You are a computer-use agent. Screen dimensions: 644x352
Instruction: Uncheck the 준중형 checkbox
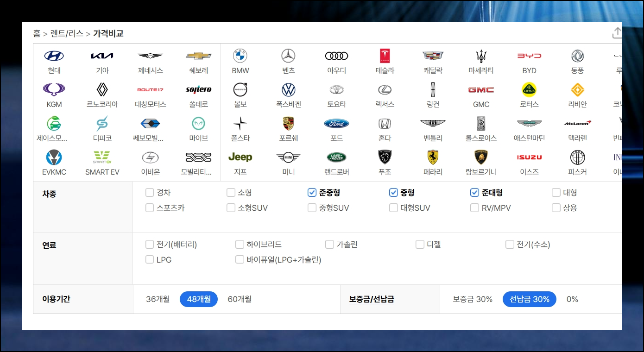[312, 193]
